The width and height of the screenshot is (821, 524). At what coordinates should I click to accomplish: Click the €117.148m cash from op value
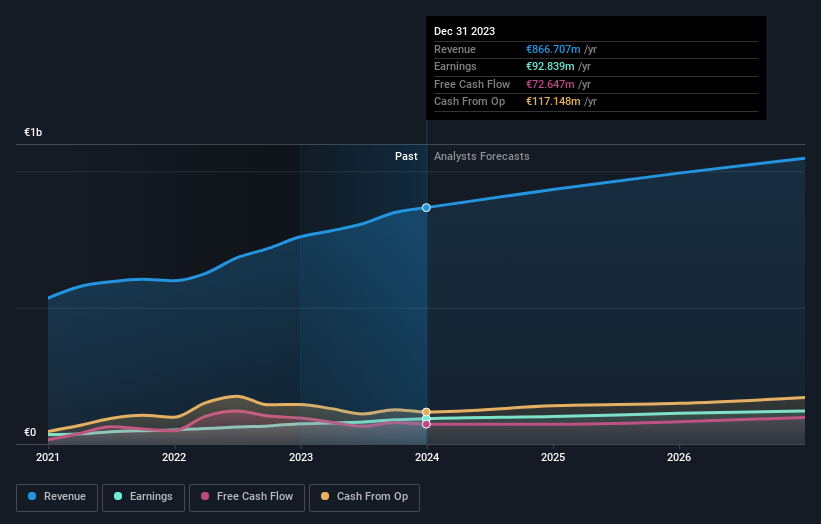(553, 101)
